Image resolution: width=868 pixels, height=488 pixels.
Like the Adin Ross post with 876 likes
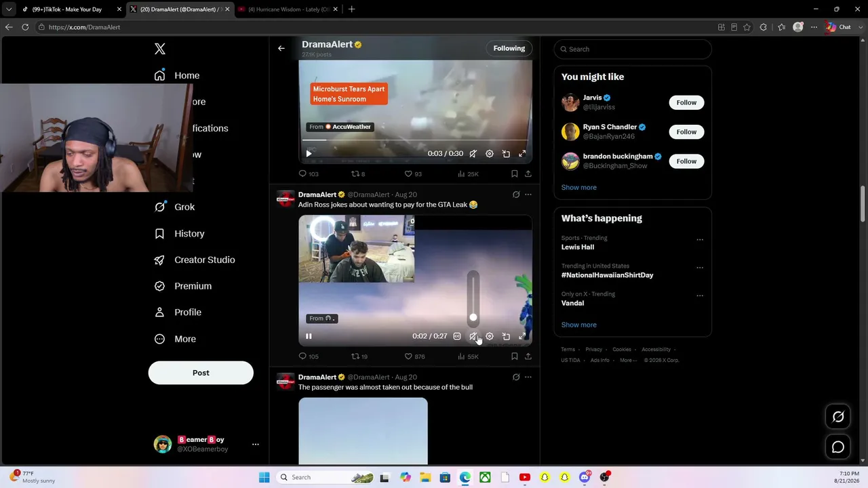click(x=414, y=357)
